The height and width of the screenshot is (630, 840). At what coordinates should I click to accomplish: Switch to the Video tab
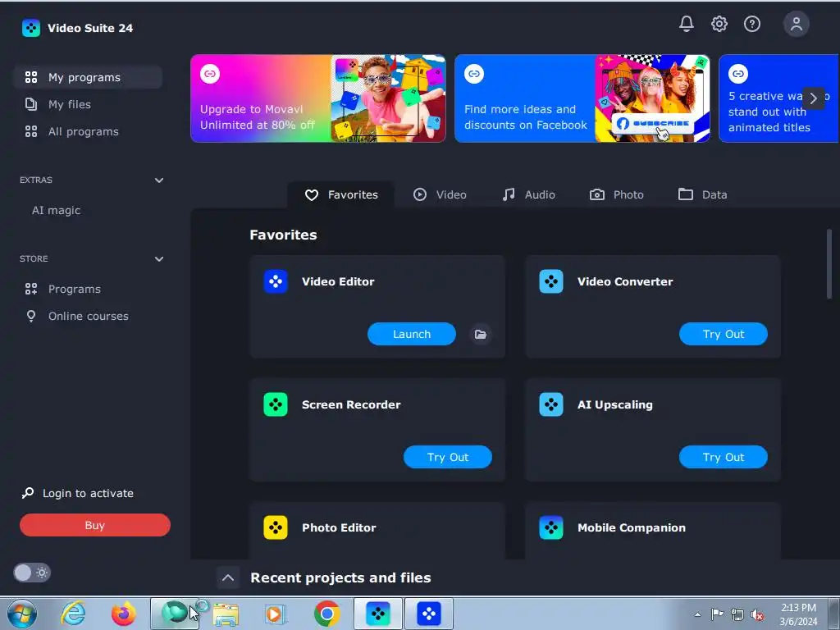pyautogui.click(x=440, y=194)
